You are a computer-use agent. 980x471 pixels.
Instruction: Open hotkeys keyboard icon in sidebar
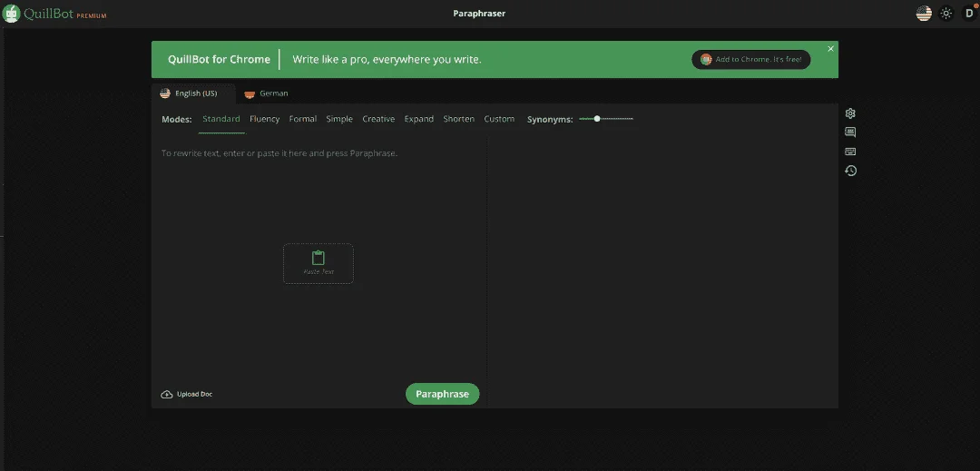pos(850,152)
